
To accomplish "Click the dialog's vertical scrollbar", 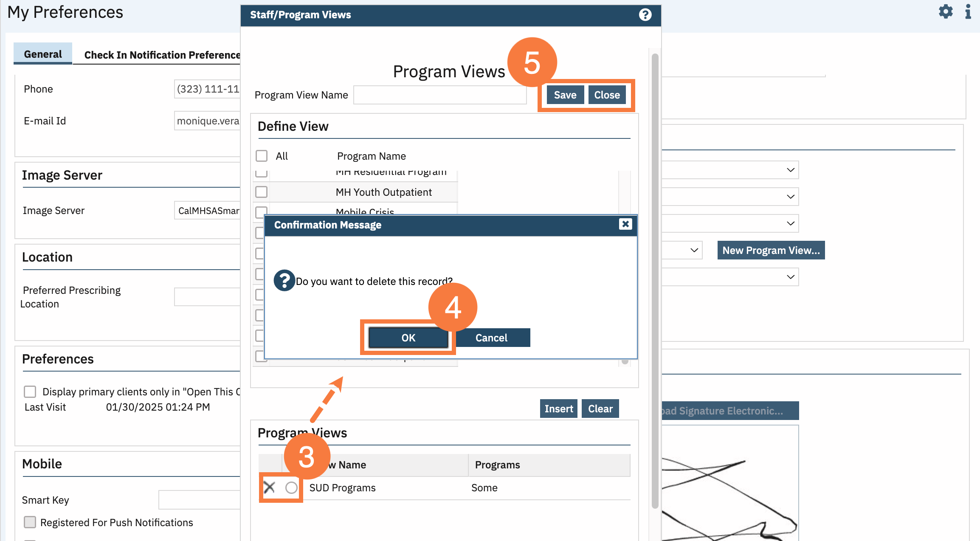I will point(655,280).
